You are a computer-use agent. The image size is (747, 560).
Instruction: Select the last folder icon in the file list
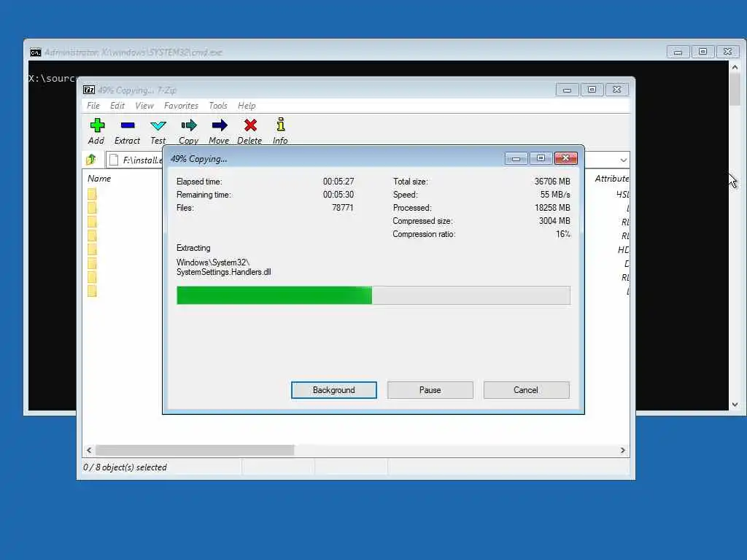(x=92, y=291)
